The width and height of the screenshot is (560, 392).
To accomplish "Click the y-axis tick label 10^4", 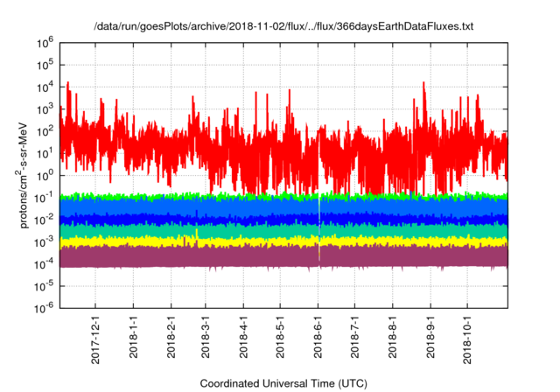I will pyautogui.click(x=45, y=87).
